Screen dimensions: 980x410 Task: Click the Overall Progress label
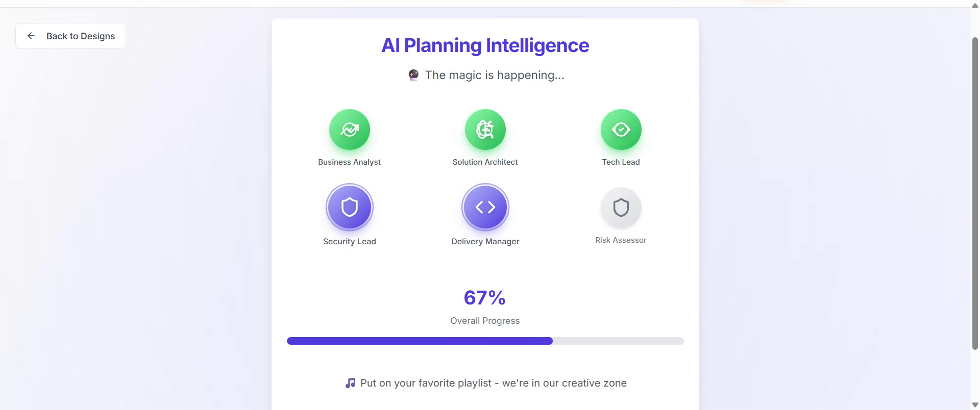tap(485, 321)
